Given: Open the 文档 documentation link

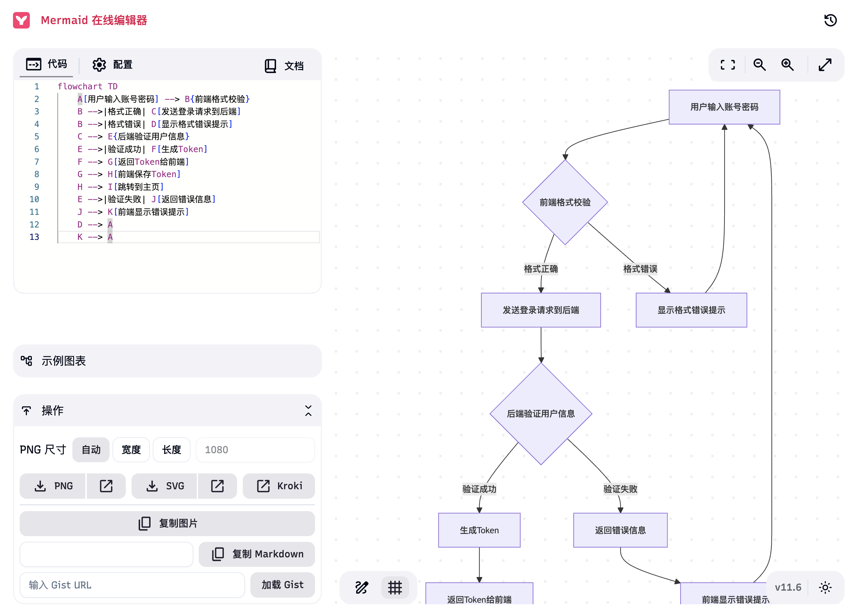Looking at the screenshot, I should (x=284, y=66).
